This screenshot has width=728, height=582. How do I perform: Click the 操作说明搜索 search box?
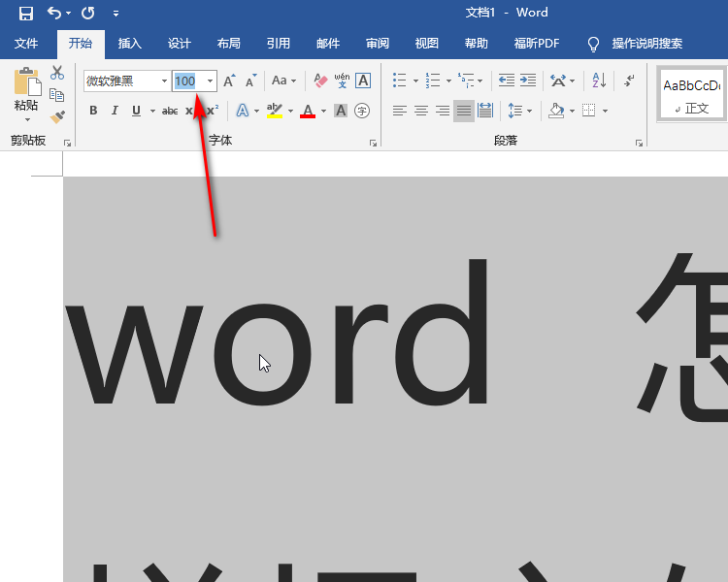click(x=646, y=44)
